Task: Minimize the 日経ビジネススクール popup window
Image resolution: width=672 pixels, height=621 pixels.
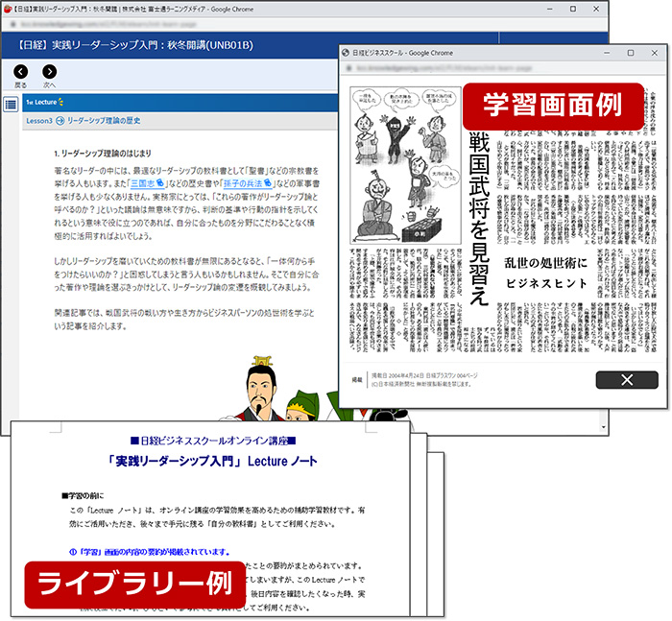Action: (607, 53)
